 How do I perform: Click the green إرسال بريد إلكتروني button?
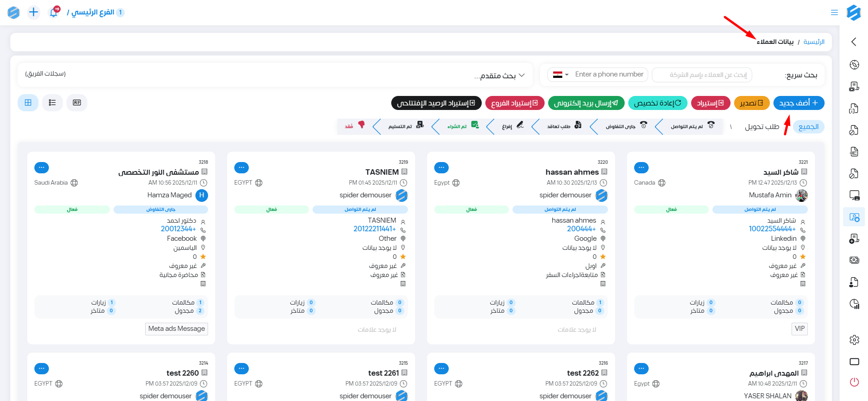click(586, 103)
